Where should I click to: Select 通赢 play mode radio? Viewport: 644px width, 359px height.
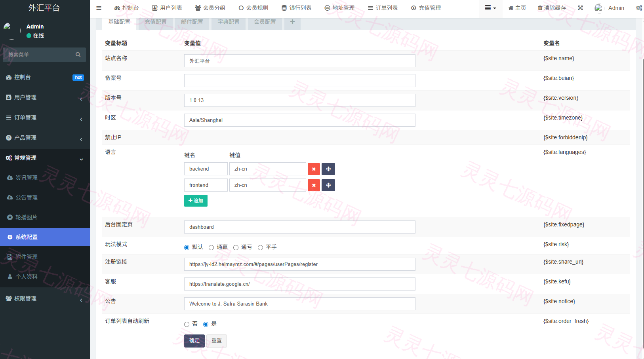(x=211, y=247)
